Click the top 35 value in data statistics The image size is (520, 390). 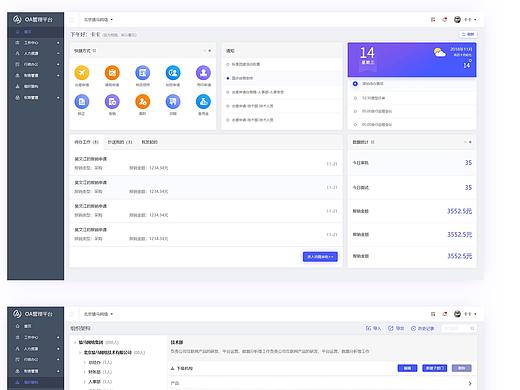468,163
